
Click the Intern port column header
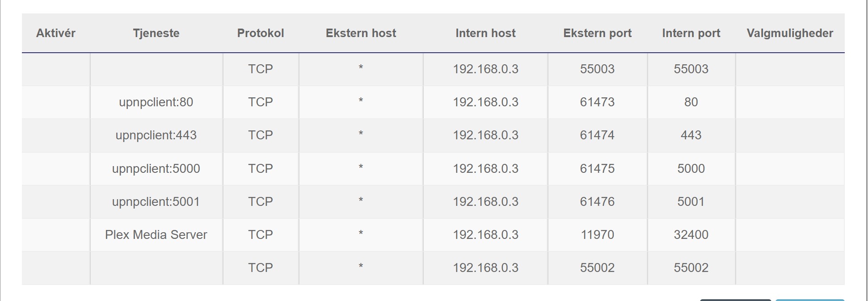(691, 33)
